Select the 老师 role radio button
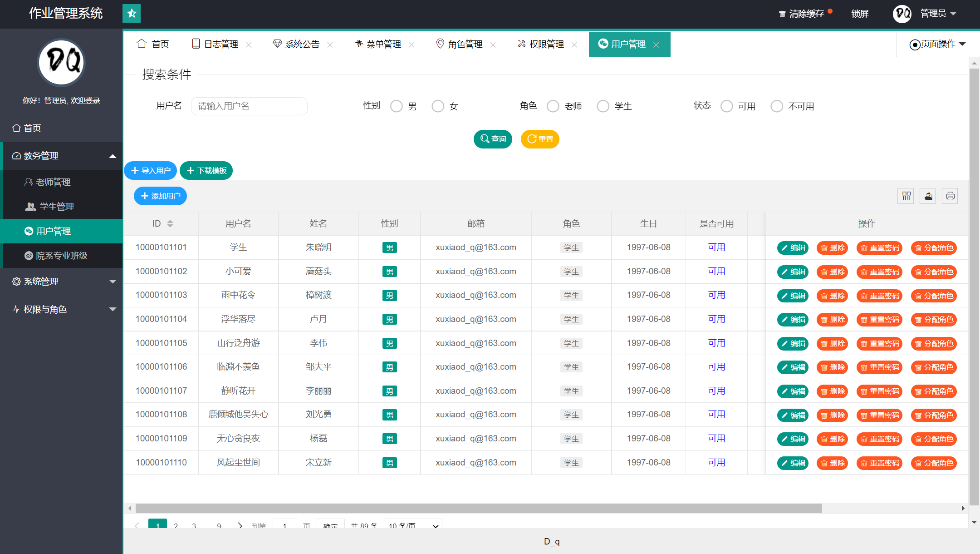980x554 pixels. pyautogui.click(x=553, y=106)
